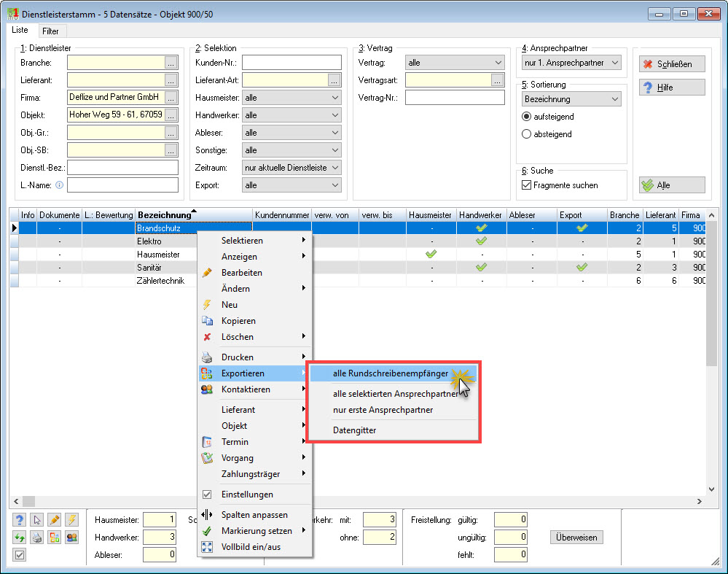Choose alle Rundschreibenempfänger in submenu
728x574 pixels.
(390, 373)
